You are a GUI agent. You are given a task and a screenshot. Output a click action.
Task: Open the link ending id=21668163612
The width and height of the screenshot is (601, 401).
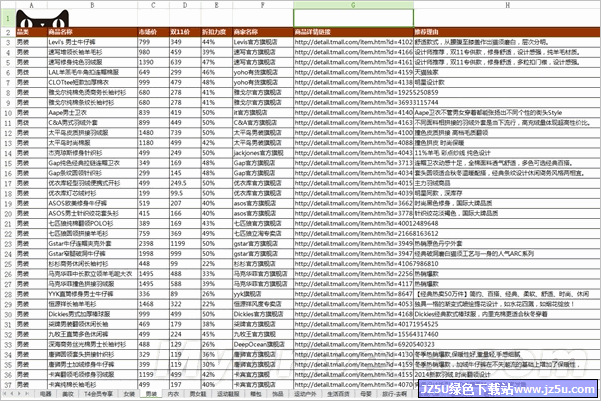pyautogui.click(x=366, y=233)
